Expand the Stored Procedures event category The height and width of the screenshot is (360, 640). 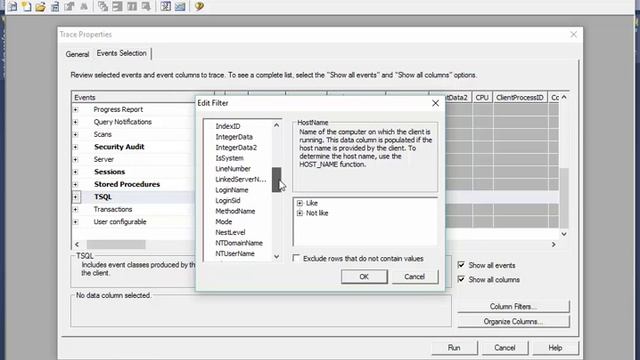coord(76,184)
